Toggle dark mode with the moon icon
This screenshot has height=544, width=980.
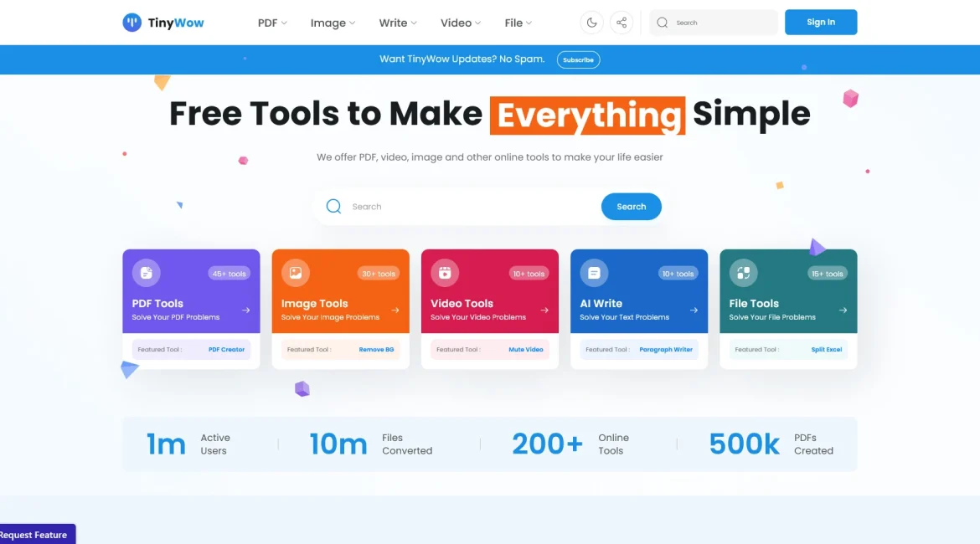[591, 23]
